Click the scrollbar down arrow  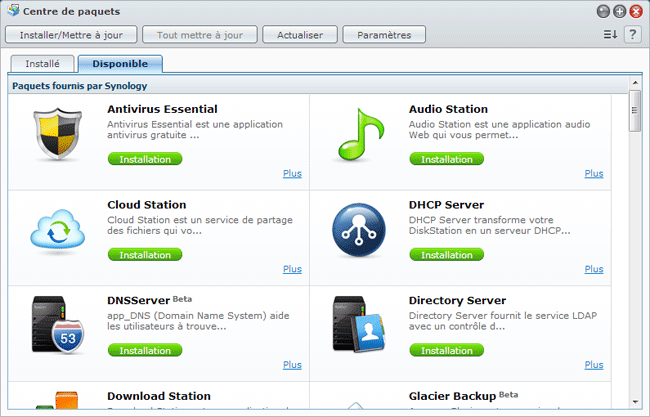635,402
